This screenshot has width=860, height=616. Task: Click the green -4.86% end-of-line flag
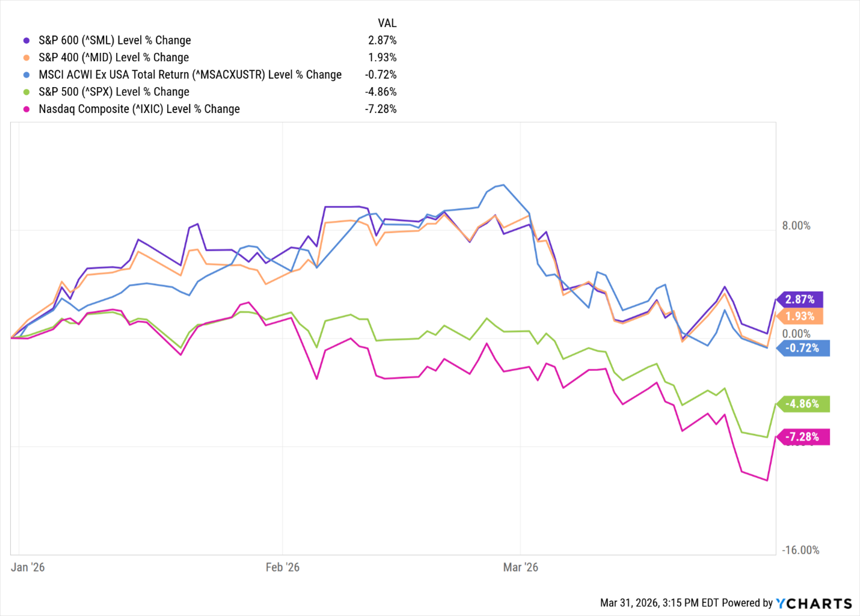pos(803,404)
